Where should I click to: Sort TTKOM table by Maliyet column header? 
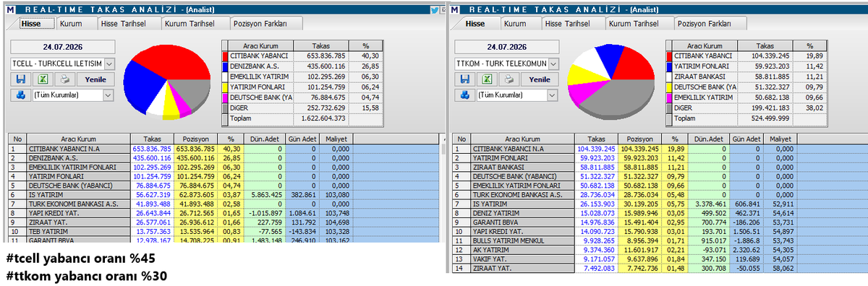coord(780,139)
